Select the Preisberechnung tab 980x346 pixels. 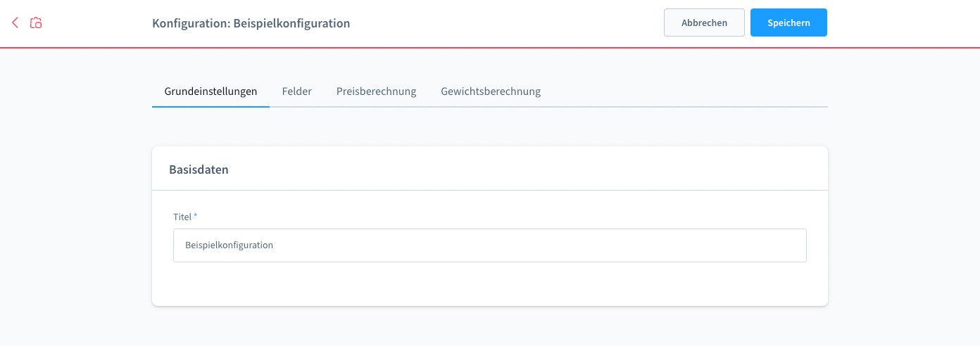tap(376, 91)
